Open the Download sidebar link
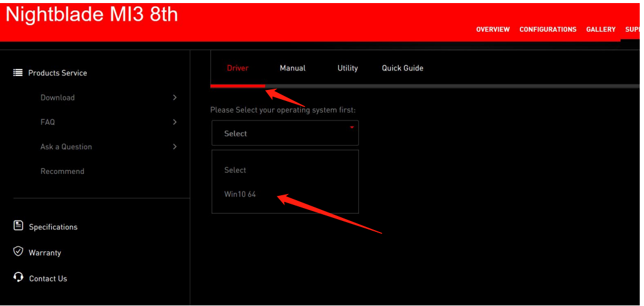This screenshot has width=644, height=306. pos(57,97)
